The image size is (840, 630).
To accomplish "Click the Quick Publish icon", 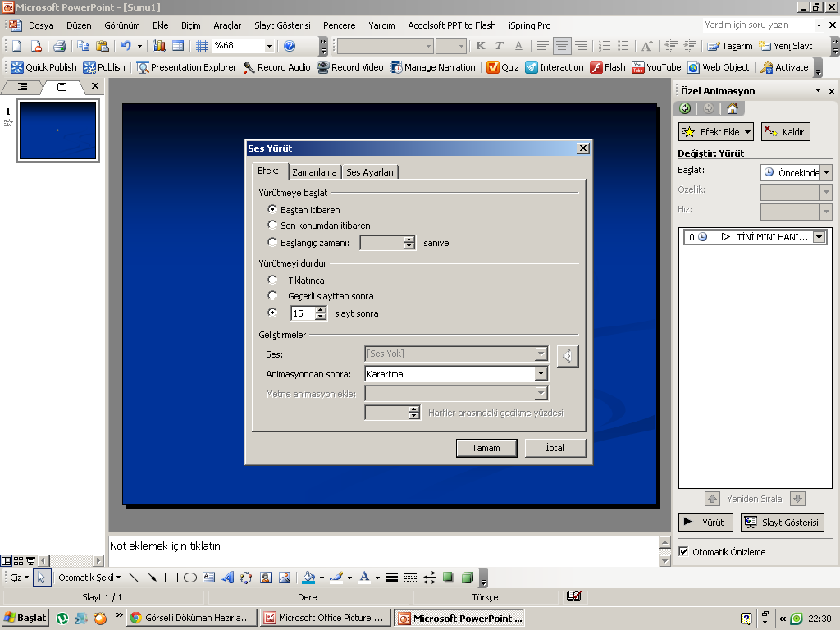I will pyautogui.click(x=16, y=67).
